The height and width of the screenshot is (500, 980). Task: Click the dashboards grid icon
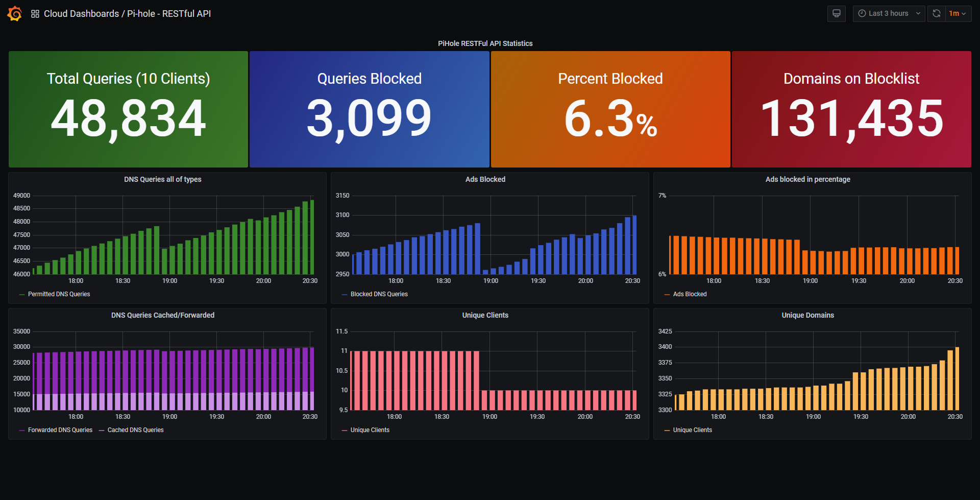click(35, 14)
